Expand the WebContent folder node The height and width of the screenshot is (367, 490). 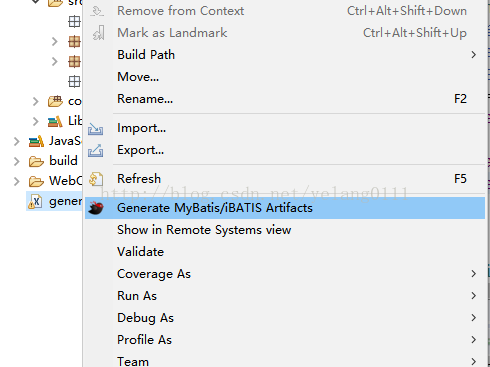[16, 181]
